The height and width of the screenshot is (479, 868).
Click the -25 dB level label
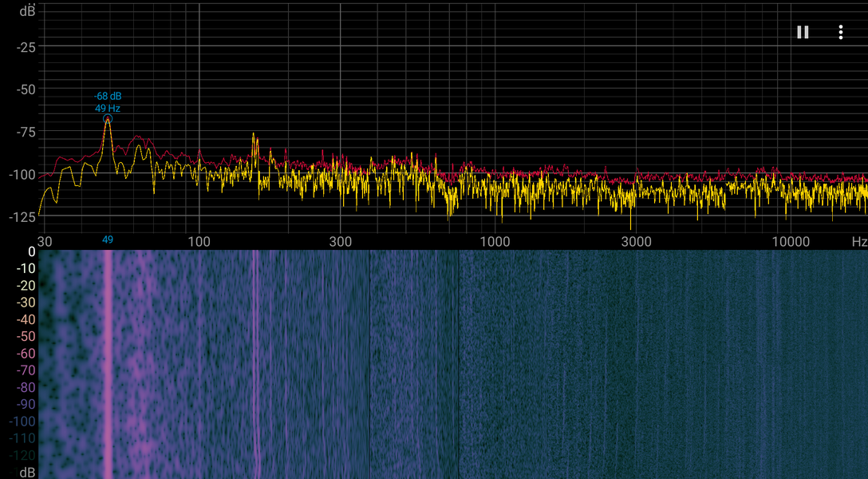[26, 48]
